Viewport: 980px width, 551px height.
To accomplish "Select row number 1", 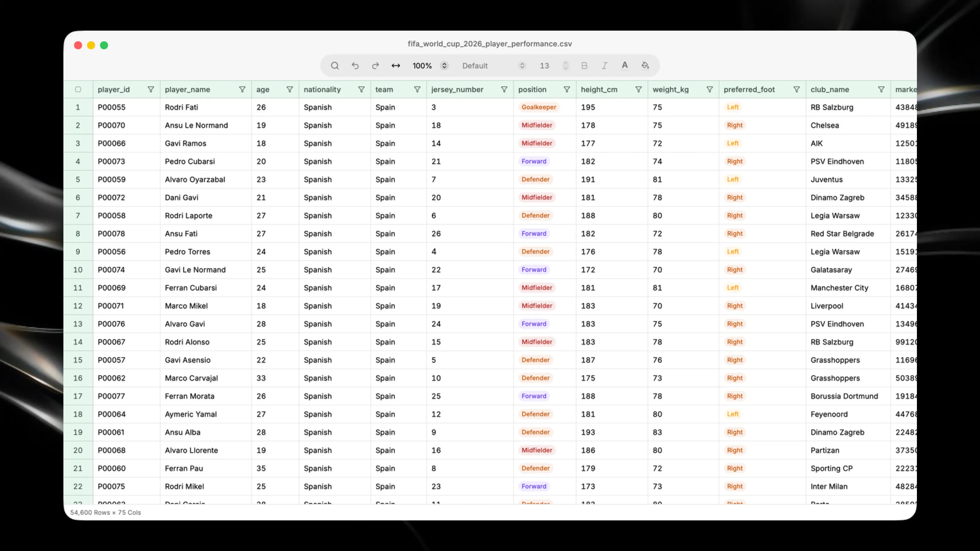I will tap(78, 107).
